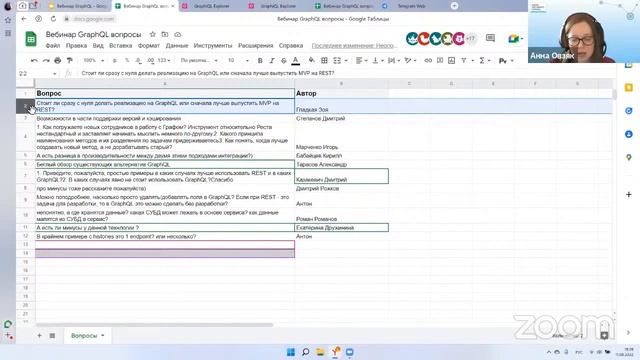Insert a link with the chain icon
The image size is (640, 360).
428,60
